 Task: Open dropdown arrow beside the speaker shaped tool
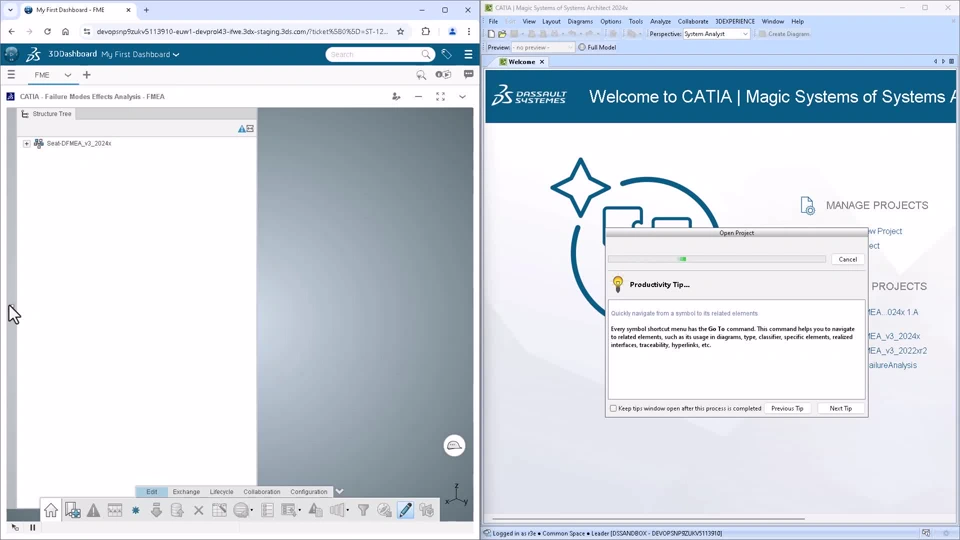tap(348, 511)
